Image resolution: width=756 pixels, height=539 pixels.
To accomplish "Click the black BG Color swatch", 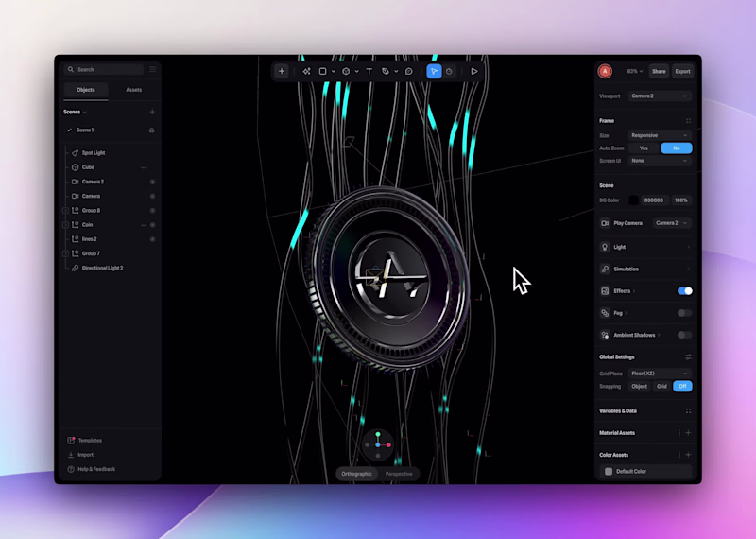I will coord(633,200).
